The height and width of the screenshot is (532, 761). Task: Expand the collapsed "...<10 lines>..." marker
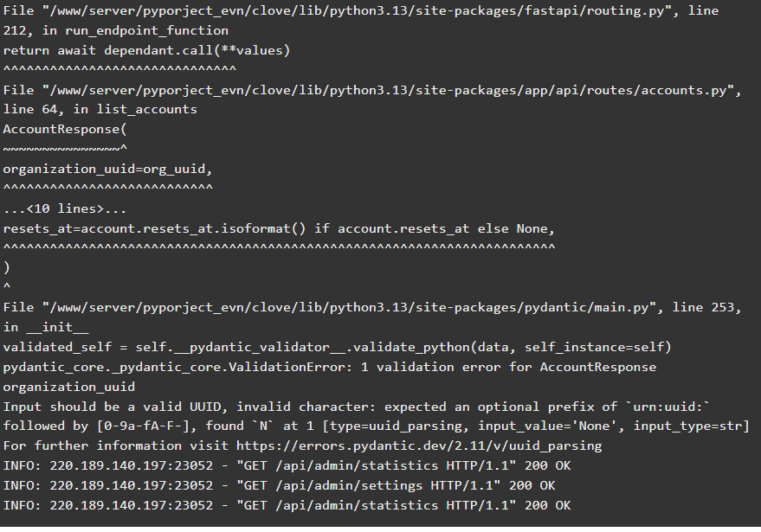(x=65, y=208)
